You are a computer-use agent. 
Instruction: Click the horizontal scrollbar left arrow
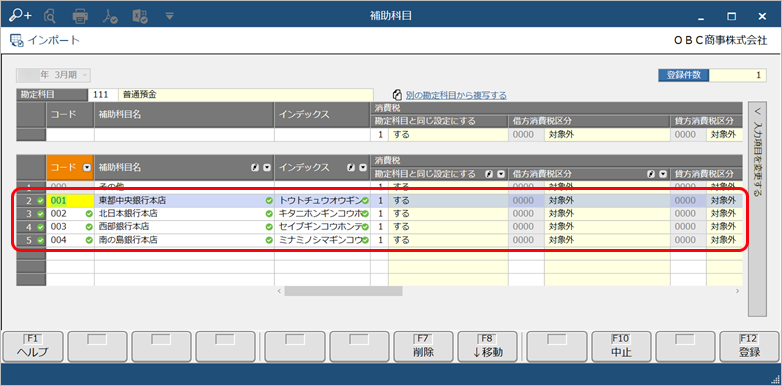[279, 291]
